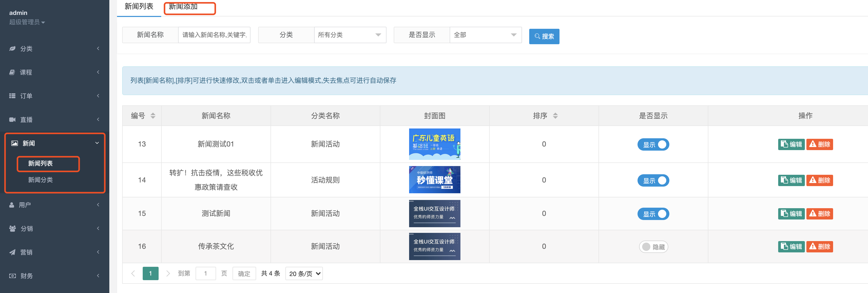Click 活动规则 category cell

(x=325, y=180)
